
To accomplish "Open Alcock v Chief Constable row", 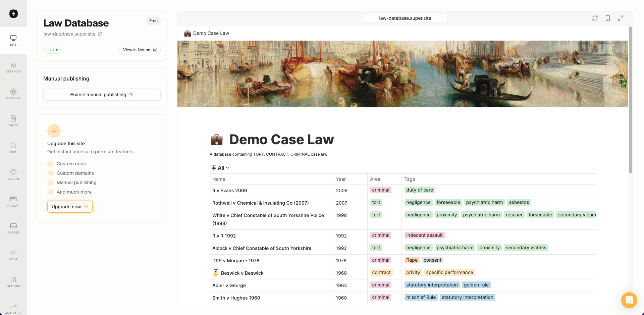I will click(262, 248).
